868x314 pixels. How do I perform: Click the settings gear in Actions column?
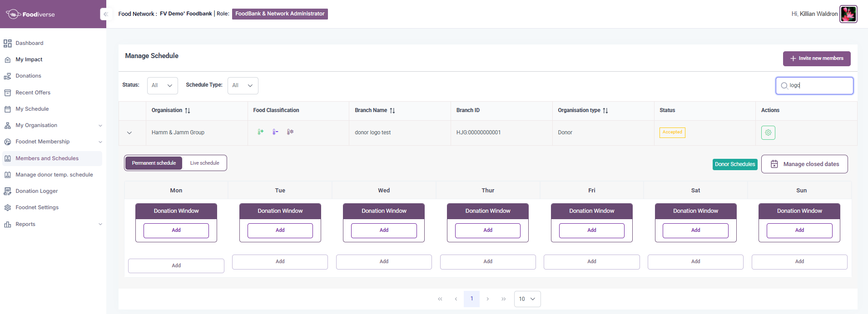(x=768, y=132)
